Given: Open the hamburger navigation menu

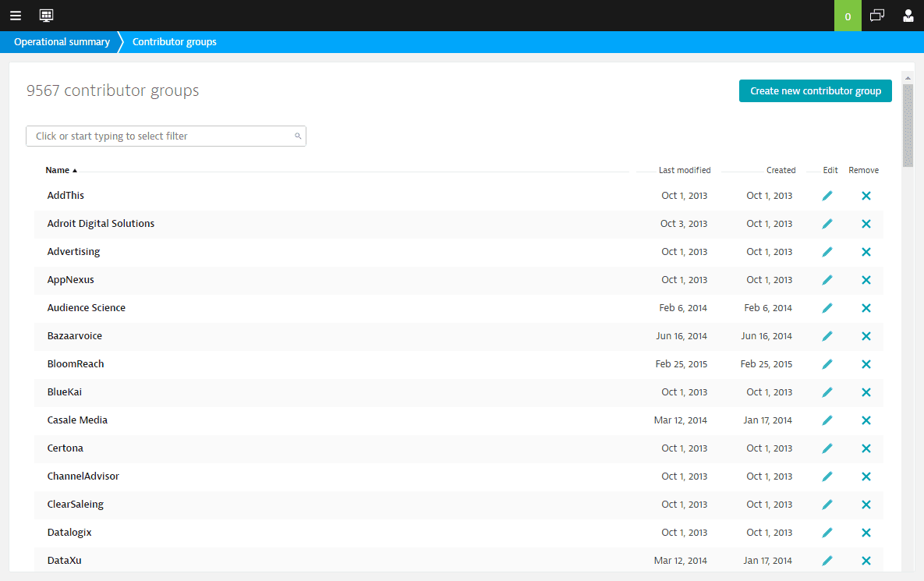Looking at the screenshot, I should coord(16,16).
